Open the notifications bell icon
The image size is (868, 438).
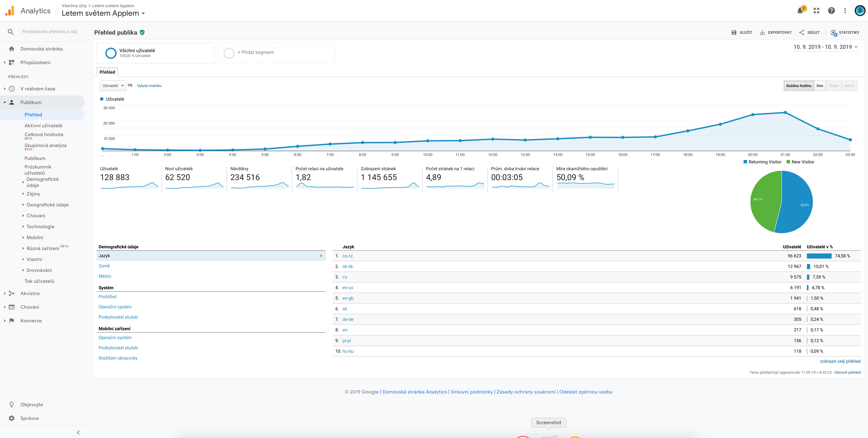[800, 11]
